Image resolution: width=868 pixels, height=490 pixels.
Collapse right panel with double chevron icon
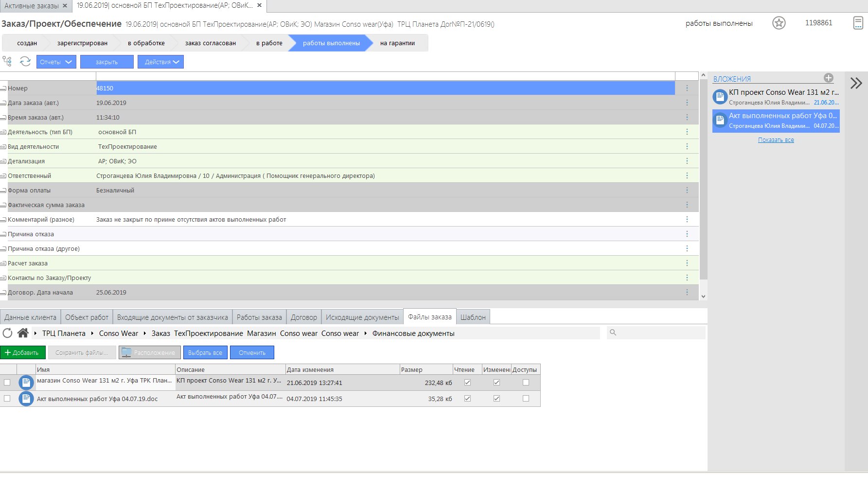(x=856, y=83)
